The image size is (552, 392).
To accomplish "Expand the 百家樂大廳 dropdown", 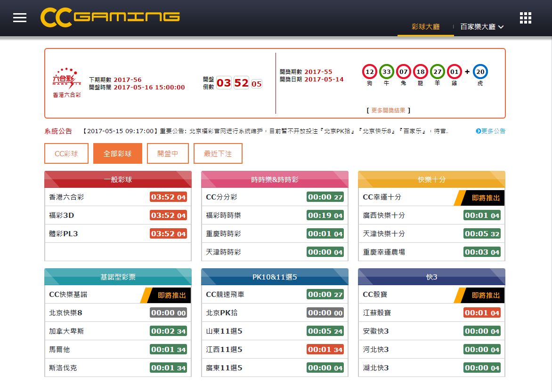I will pyautogui.click(x=482, y=27).
